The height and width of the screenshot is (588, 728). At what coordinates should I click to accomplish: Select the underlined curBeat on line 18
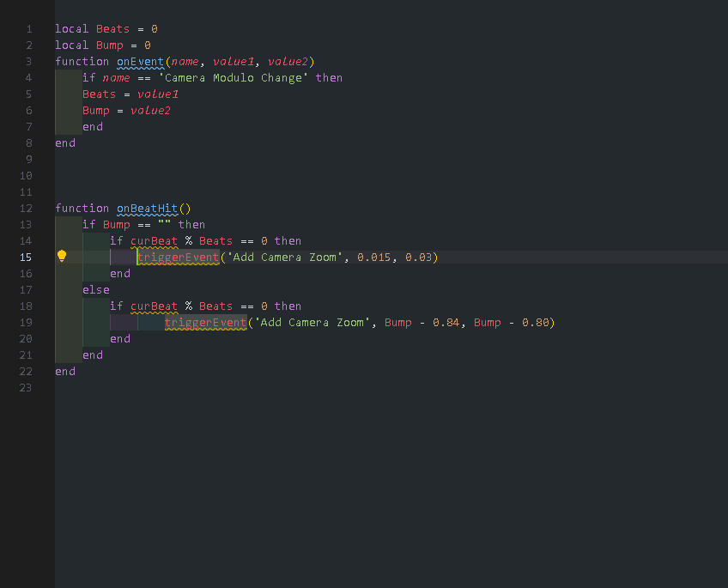click(154, 306)
